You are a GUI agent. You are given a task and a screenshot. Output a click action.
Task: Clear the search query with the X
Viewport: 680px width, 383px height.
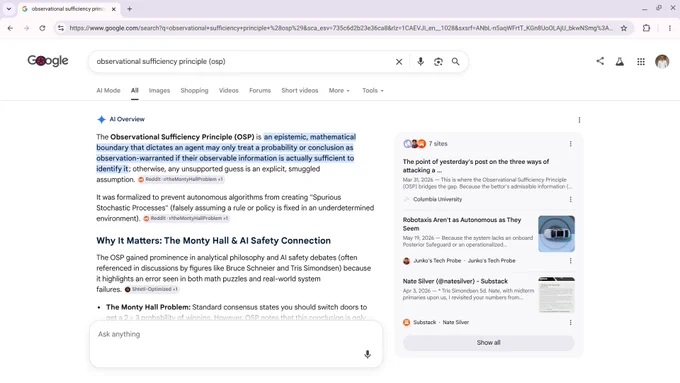[399, 62]
